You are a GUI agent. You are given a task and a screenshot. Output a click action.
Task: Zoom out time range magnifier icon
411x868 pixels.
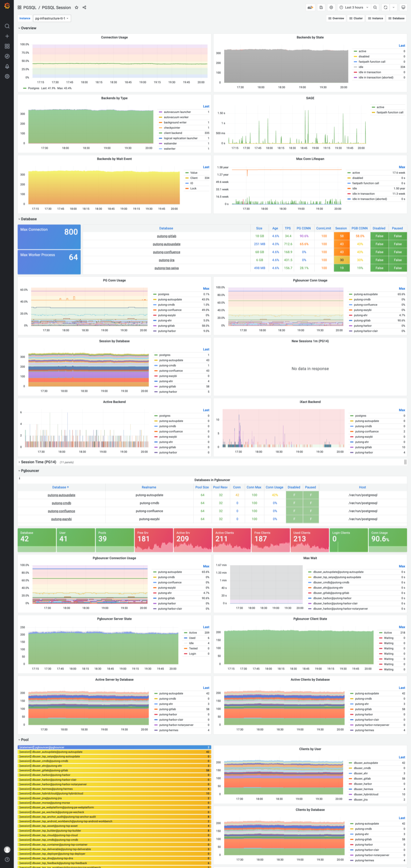tap(375, 7)
